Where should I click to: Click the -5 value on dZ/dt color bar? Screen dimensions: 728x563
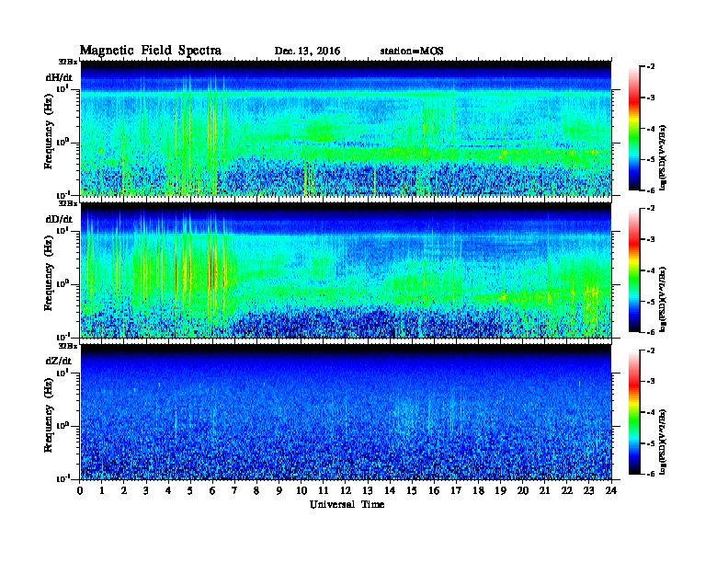coord(651,443)
